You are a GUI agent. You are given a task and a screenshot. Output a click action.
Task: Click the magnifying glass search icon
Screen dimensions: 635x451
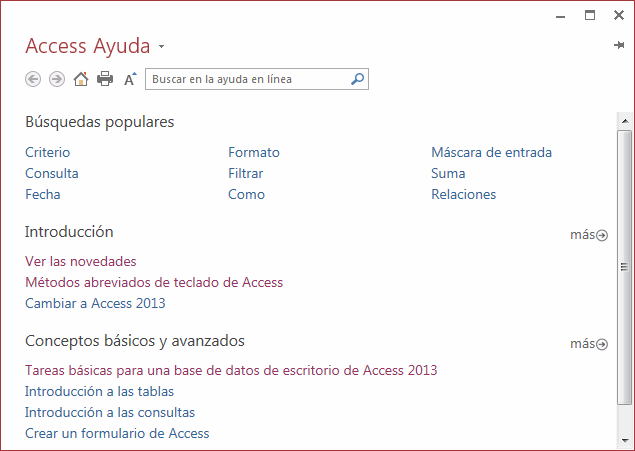click(357, 79)
